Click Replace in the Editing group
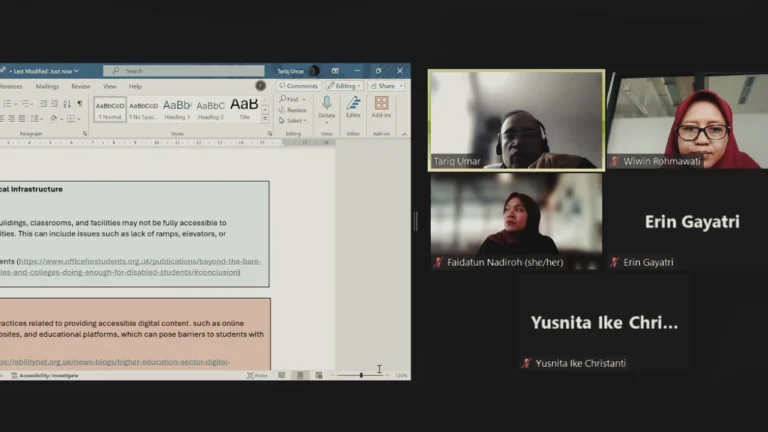Image resolution: width=768 pixels, height=432 pixels. 294,110
